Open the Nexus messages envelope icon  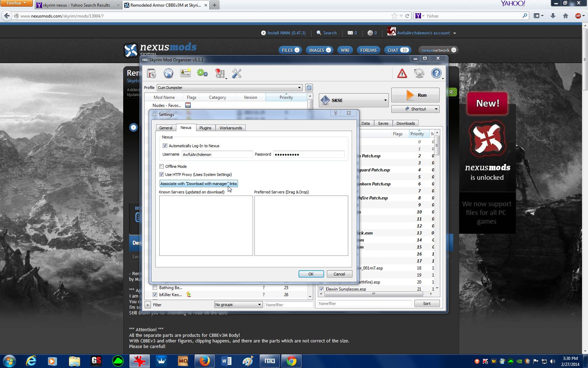pos(350,33)
